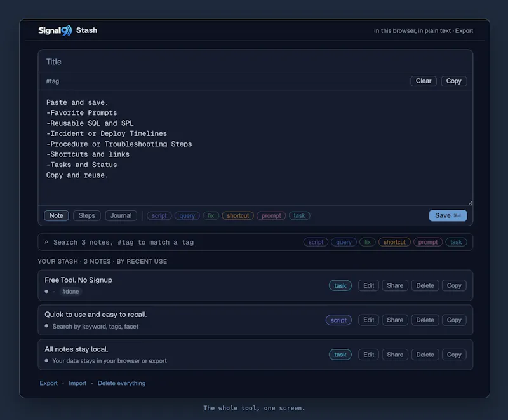508x420 pixels.
Task: Click Clear button in editor
Action: coord(424,81)
